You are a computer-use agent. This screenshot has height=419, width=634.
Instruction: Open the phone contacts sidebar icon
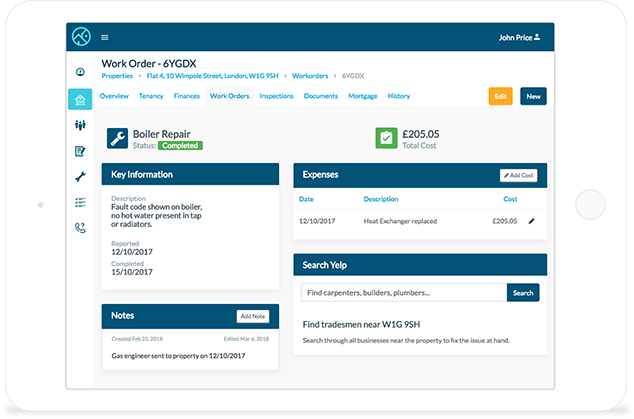pos(80,228)
